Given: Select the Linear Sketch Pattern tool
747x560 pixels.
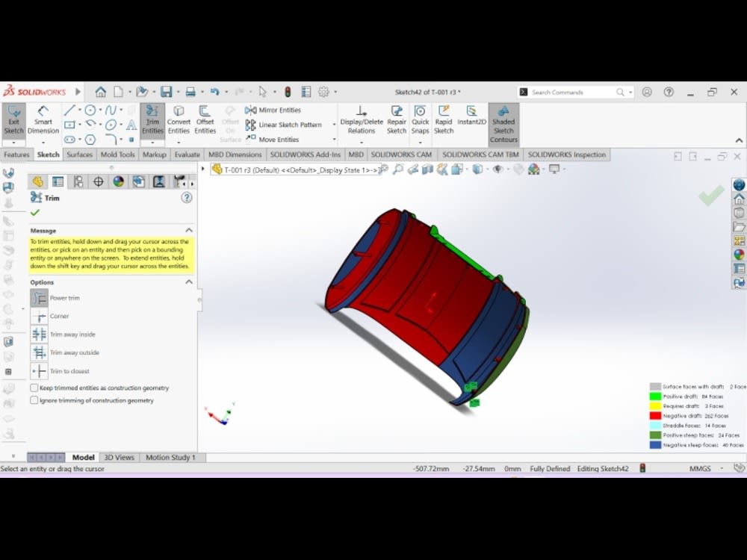Looking at the screenshot, I should point(289,124).
